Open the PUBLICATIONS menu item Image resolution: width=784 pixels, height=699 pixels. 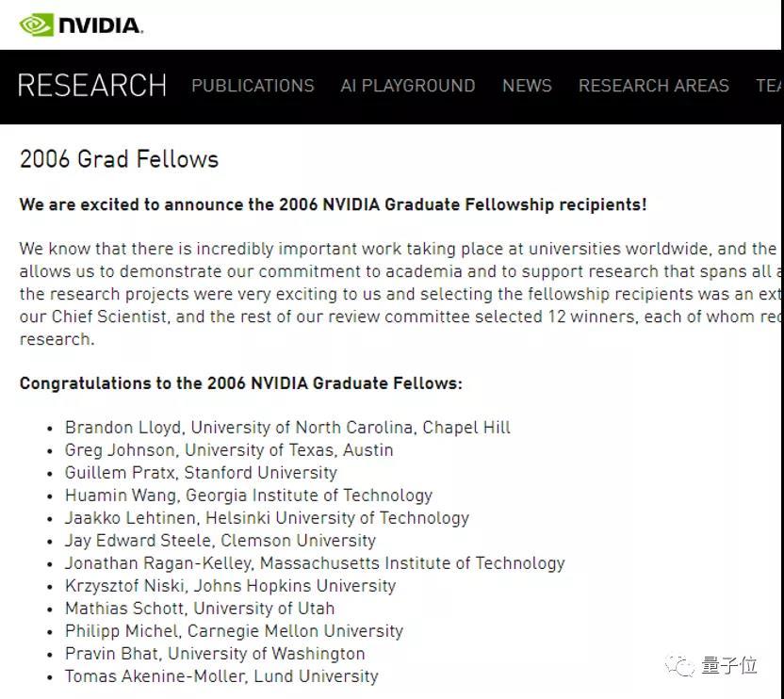pos(253,86)
